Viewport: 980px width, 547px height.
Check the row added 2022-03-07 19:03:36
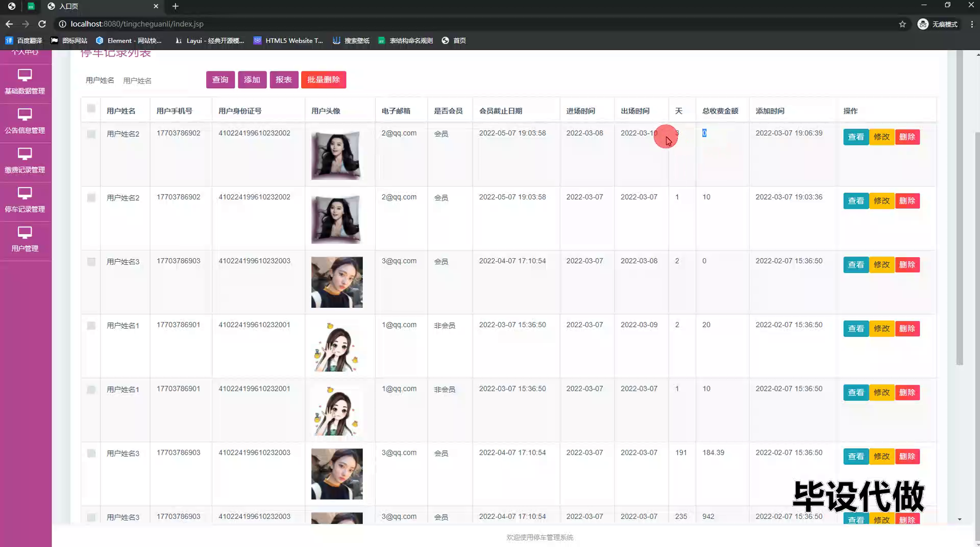click(91, 198)
